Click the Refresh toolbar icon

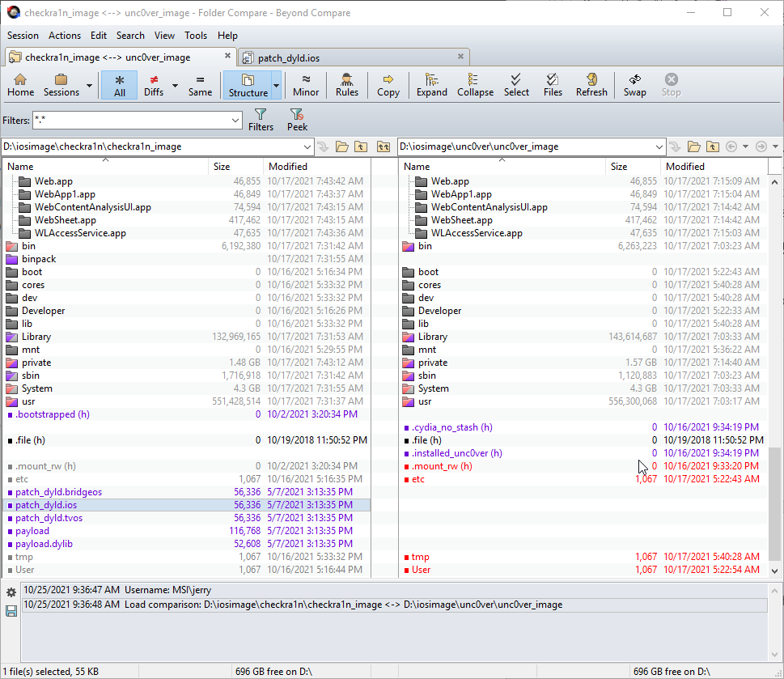point(591,85)
